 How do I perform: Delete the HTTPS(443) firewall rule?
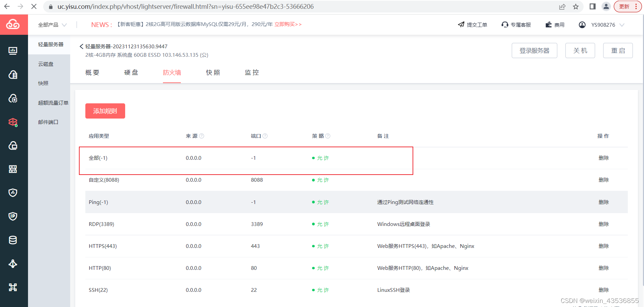point(604,246)
